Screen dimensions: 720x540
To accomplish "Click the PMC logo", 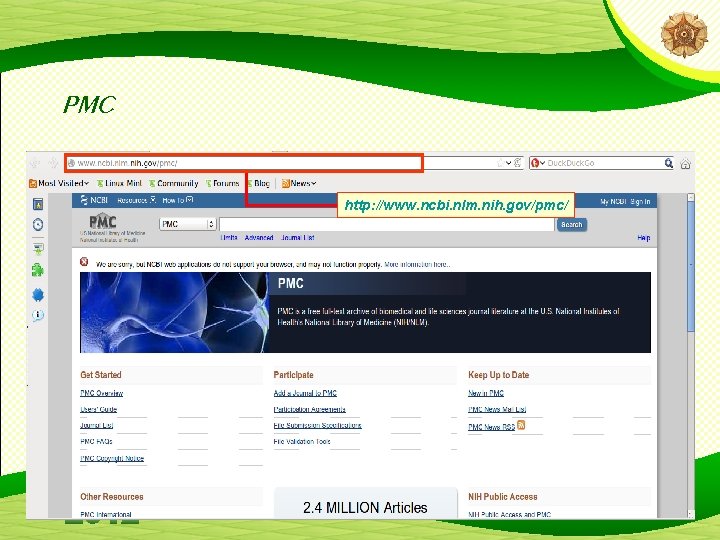I will point(103,221).
